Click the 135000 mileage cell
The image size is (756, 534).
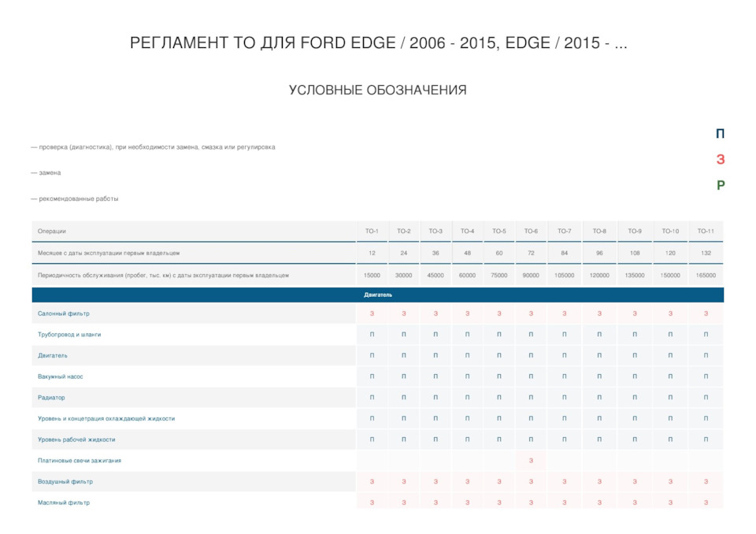[635, 276]
